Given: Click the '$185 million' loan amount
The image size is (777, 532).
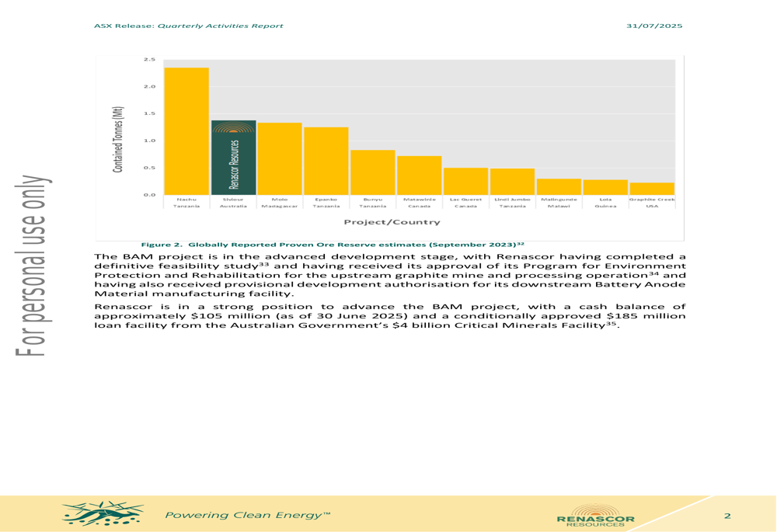Looking at the screenshot, I should pos(646,316).
